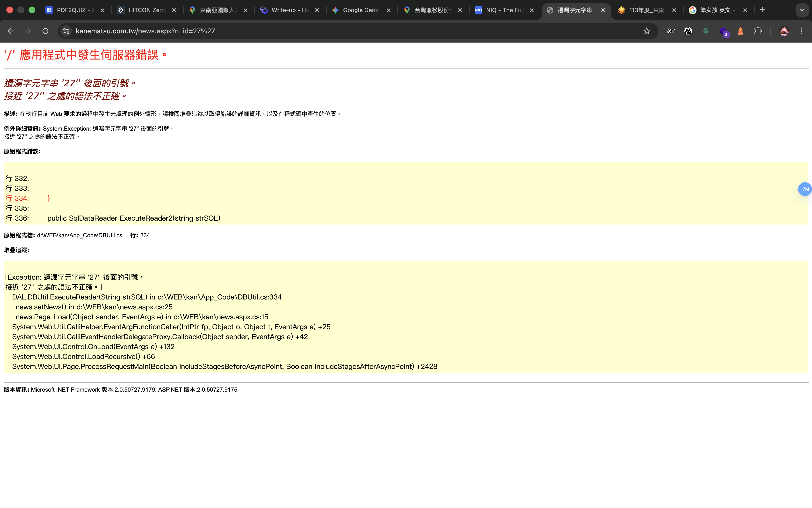Image resolution: width=812 pixels, height=508 pixels.
Task: Close the 113年度_東南 tab
Action: [x=674, y=10]
